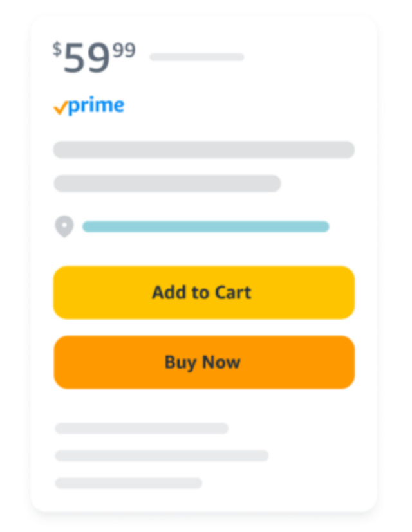The image size is (412, 532).
Task: Click the 99 cents superscript
Action: click(x=124, y=50)
